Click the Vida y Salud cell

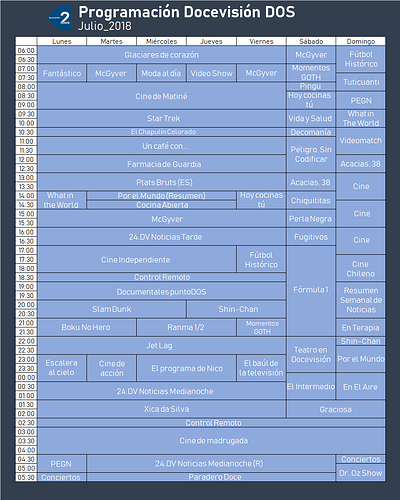(311, 118)
